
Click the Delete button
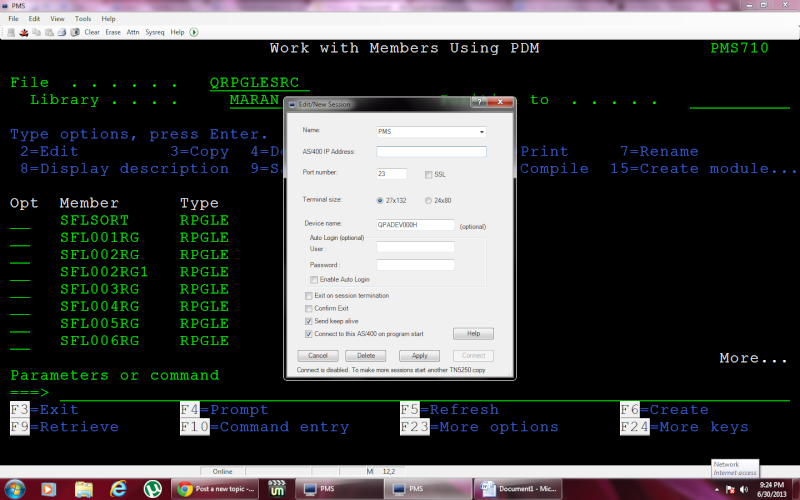click(365, 356)
